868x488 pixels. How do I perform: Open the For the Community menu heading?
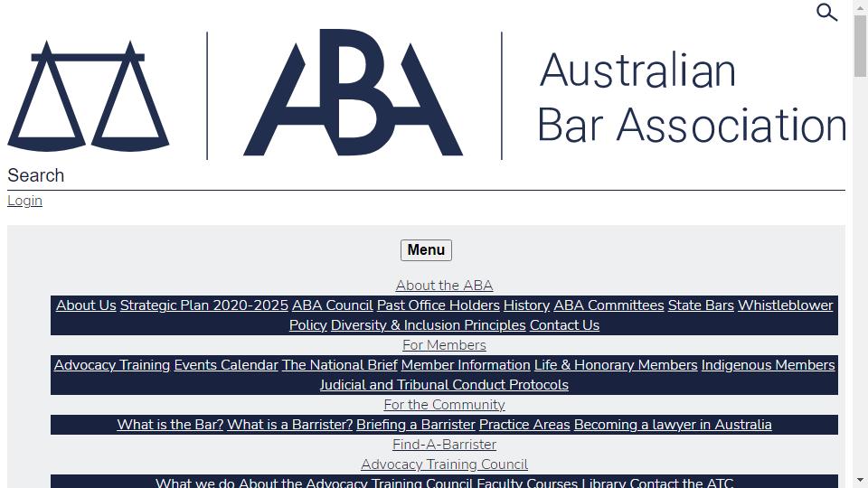pos(444,405)
